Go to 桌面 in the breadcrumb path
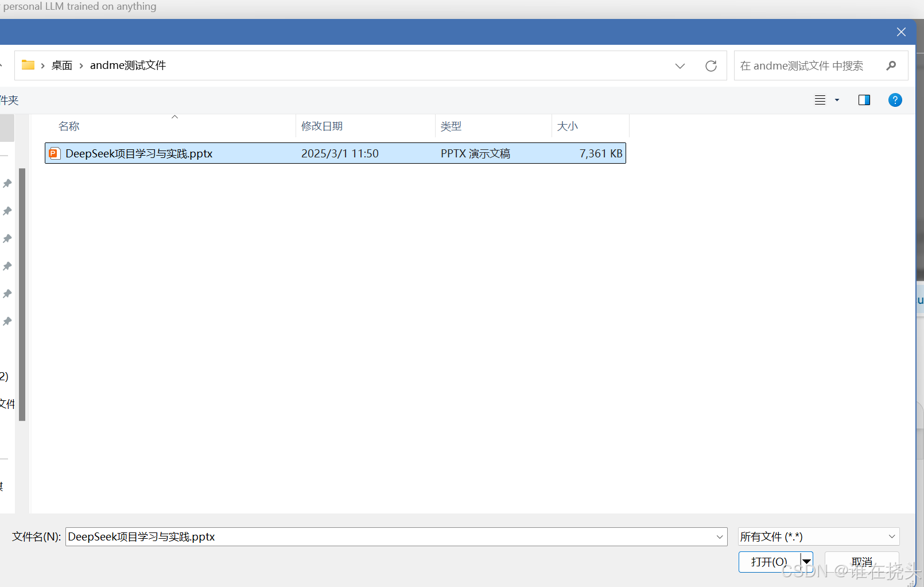This screenshot has width=924, height=587. coord(62,65)
